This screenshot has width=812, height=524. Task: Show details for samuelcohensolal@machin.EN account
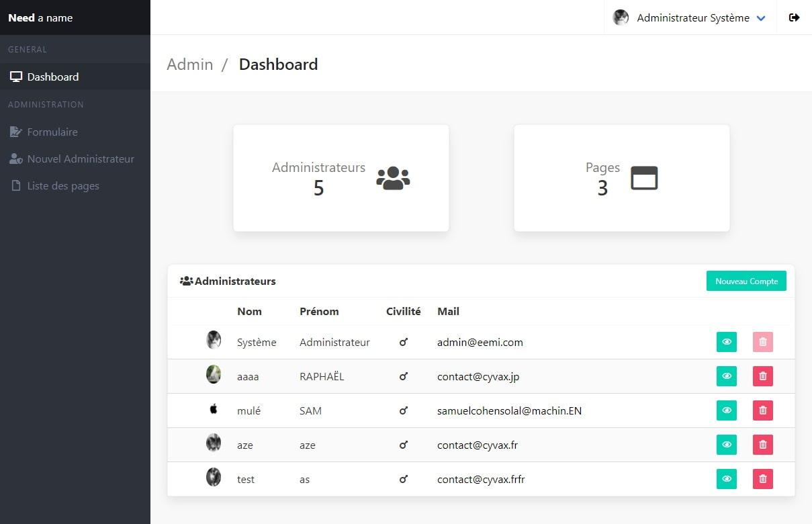(726, 410)
